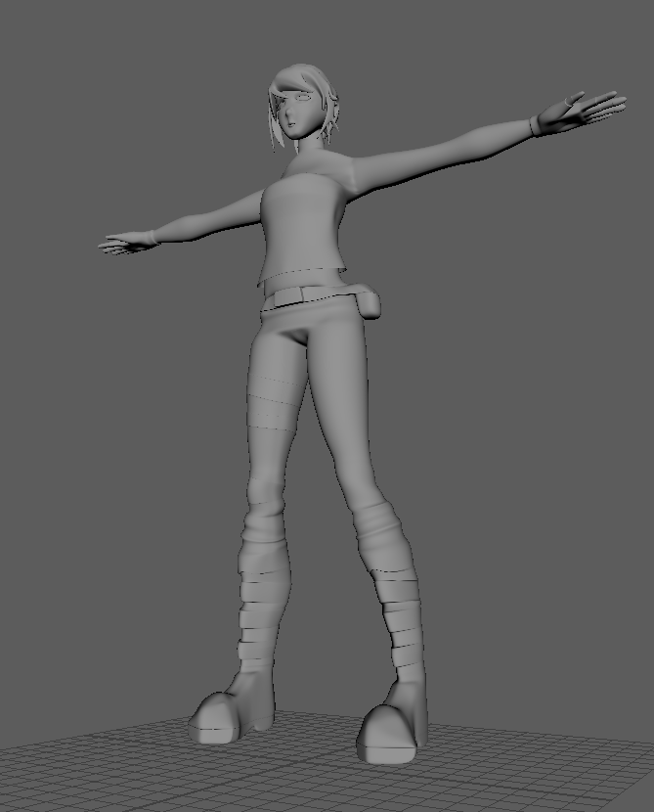Select the character's head mesh
The image size is (654, 812).
tap(303, 107)
